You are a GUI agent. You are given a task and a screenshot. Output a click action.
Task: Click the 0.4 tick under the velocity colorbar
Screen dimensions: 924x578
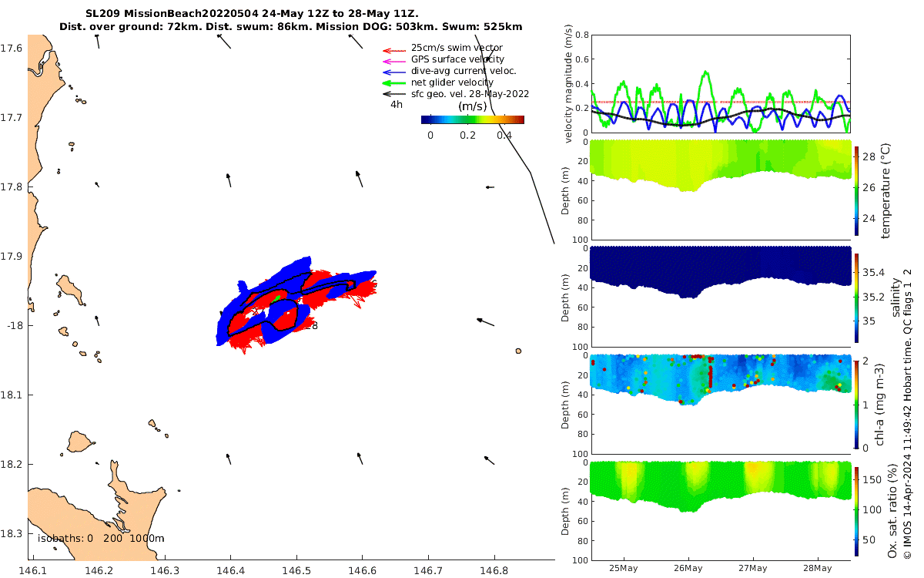[504, 136]
